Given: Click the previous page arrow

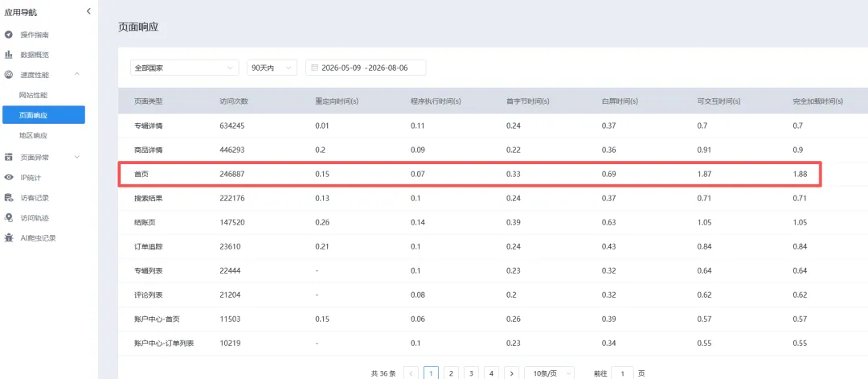Looking at the screenshot, I should (x=411, y=373).
